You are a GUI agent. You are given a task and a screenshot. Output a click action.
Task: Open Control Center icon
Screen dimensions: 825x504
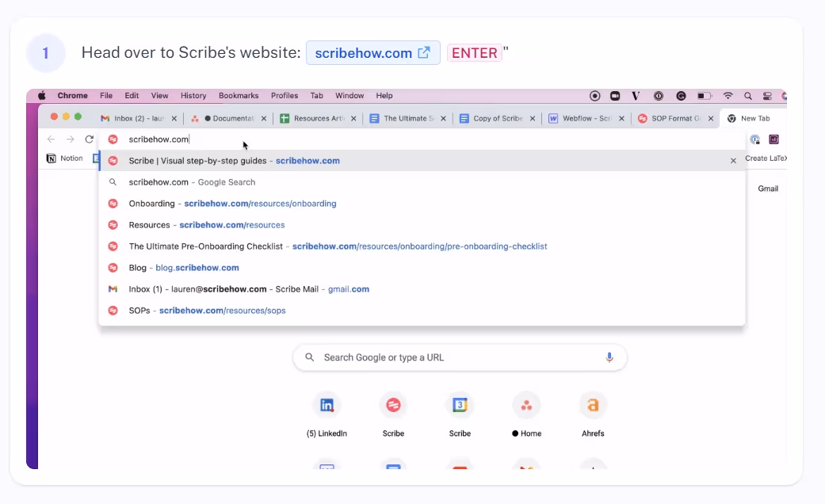767,96
